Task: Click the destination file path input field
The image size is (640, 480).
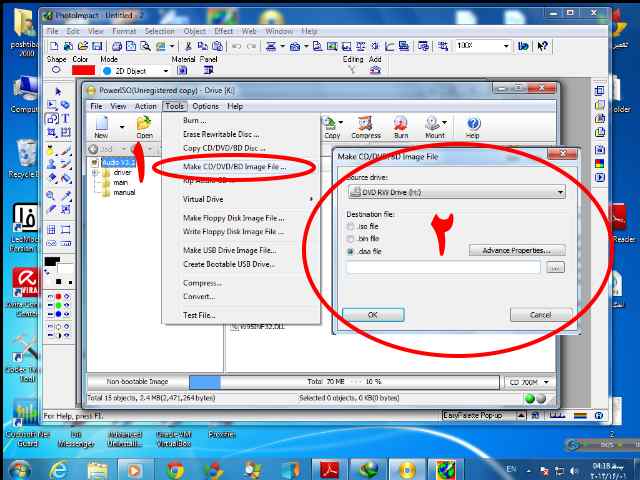Action: coord(443,268)
